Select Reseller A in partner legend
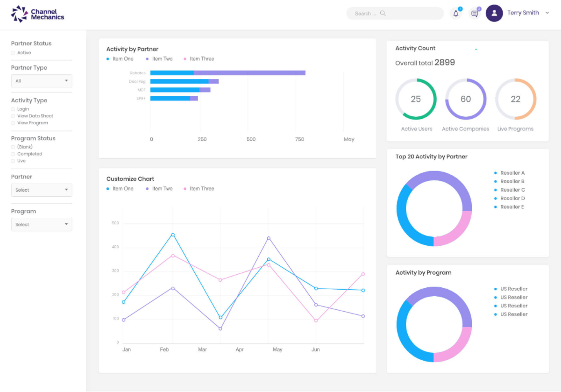 tap(512, 173)
